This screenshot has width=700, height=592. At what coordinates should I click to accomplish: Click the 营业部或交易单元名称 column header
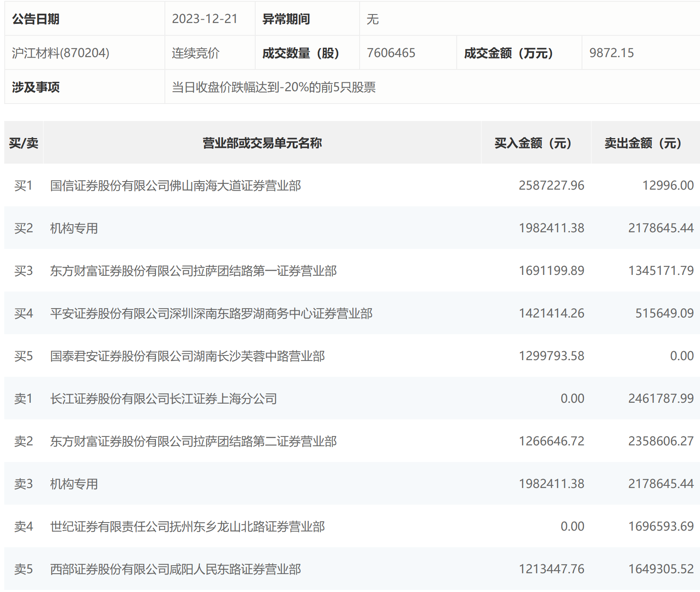pos(262,143)
